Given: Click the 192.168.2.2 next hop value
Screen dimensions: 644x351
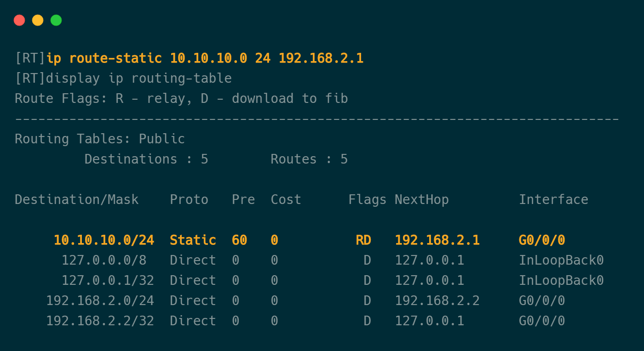Looking at the screenshot, I should tap(437, 301).
